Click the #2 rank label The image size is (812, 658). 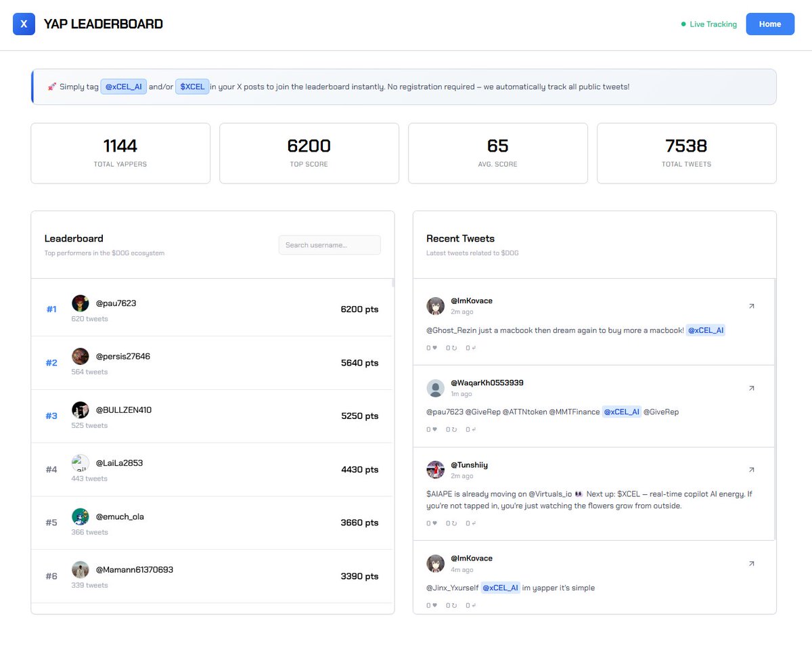click(51, 363)
